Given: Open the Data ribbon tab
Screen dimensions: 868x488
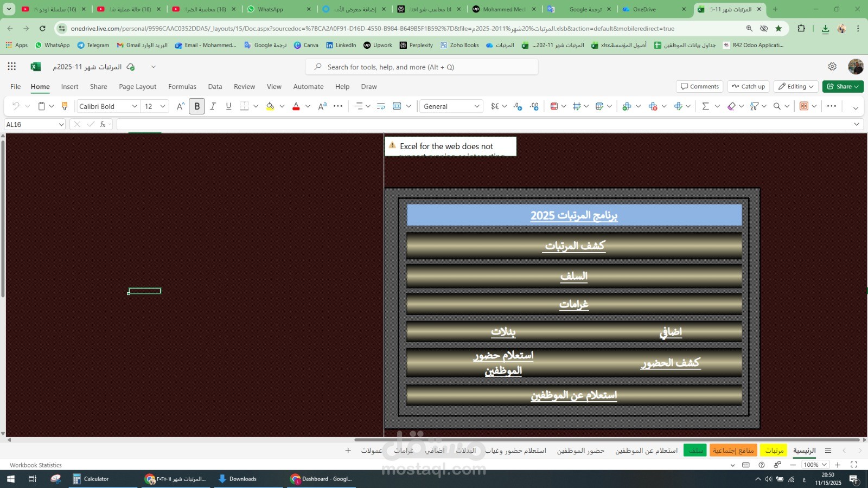Looking at the screenshot, I should [215, 86].
